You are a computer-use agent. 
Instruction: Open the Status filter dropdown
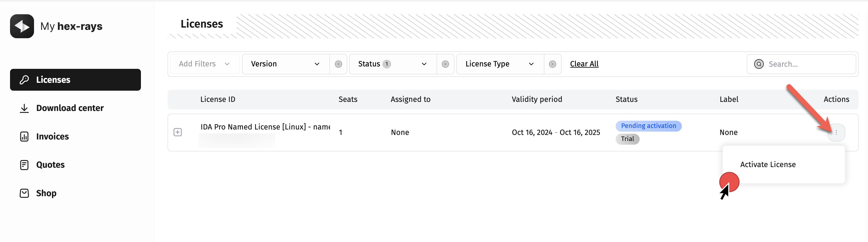pos(392,64)
